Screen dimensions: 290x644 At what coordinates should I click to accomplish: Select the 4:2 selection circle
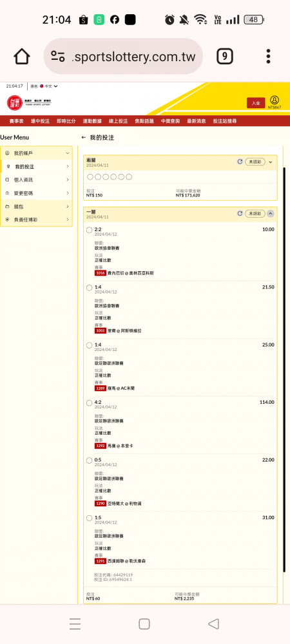tap(89, 403)
